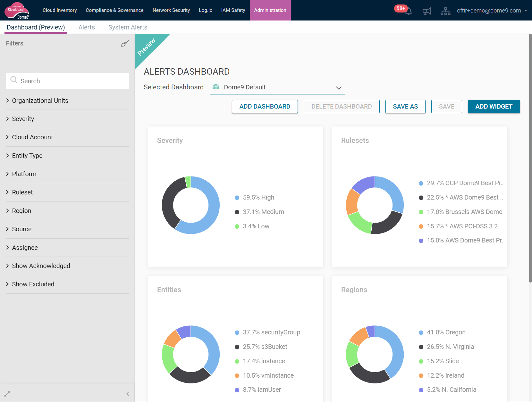Open Compliance & Governance menu

click(x=114, y=10)
